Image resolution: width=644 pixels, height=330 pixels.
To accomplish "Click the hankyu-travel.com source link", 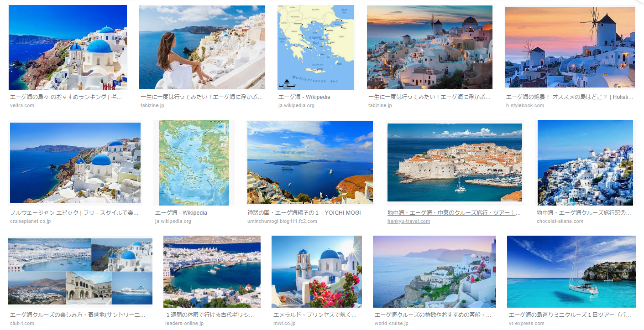I will coord(408,221).
